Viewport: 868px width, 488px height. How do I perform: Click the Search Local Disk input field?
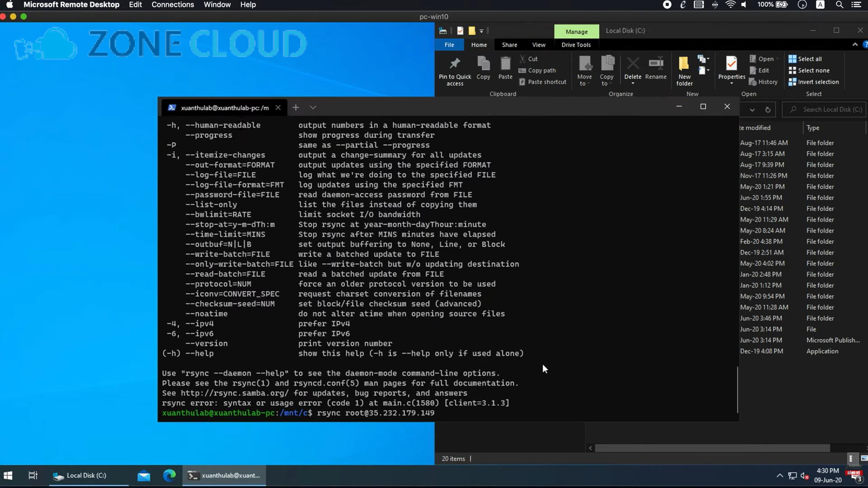[x=828, y=109]
